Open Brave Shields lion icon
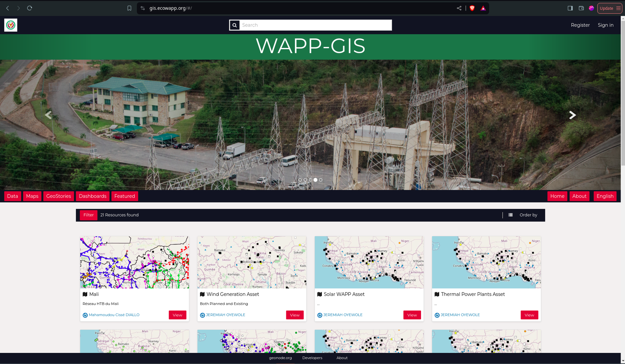The height and width of the screenshot is (364, 625). click(472, 8)
